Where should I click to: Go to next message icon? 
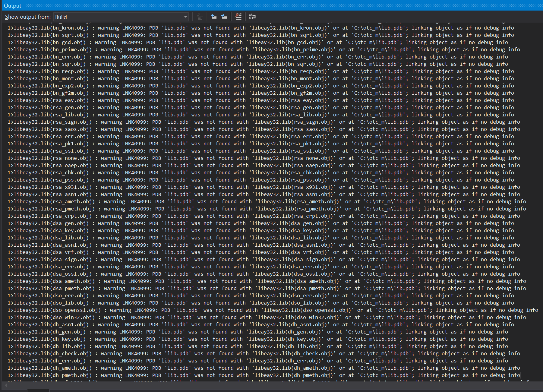point(224,17)
